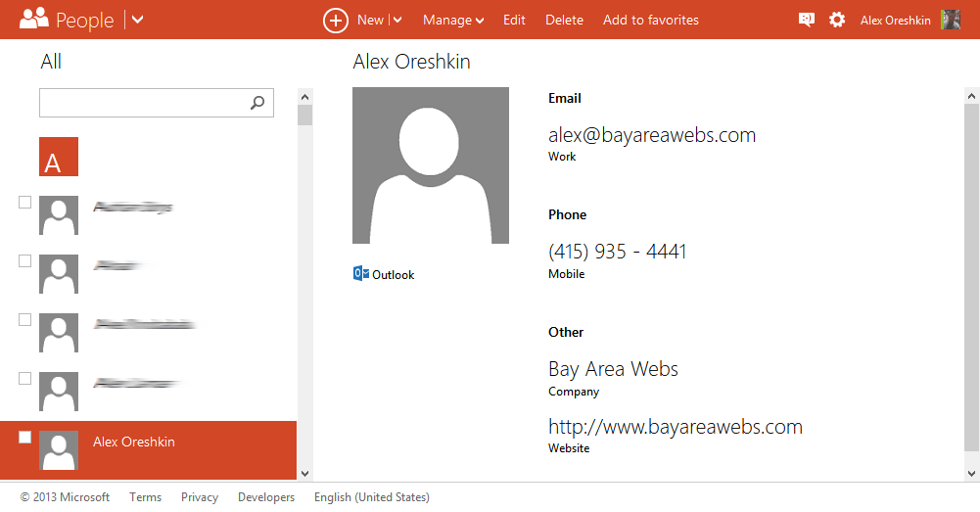Image resolution: width=980 pixels, height=512 pixels.
Task: Select the first contact's avatar in list
Action: click(x=59, y=215)
